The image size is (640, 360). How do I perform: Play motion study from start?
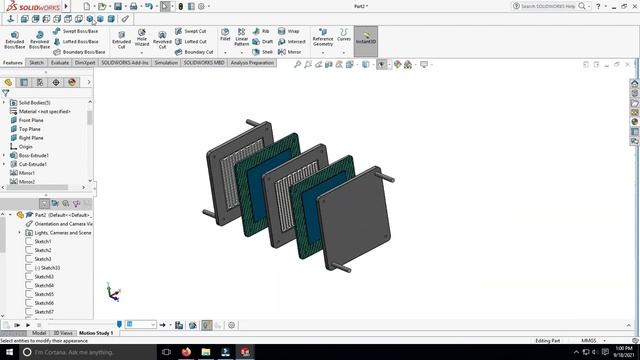pyautogui.click(x=17, y=325)
